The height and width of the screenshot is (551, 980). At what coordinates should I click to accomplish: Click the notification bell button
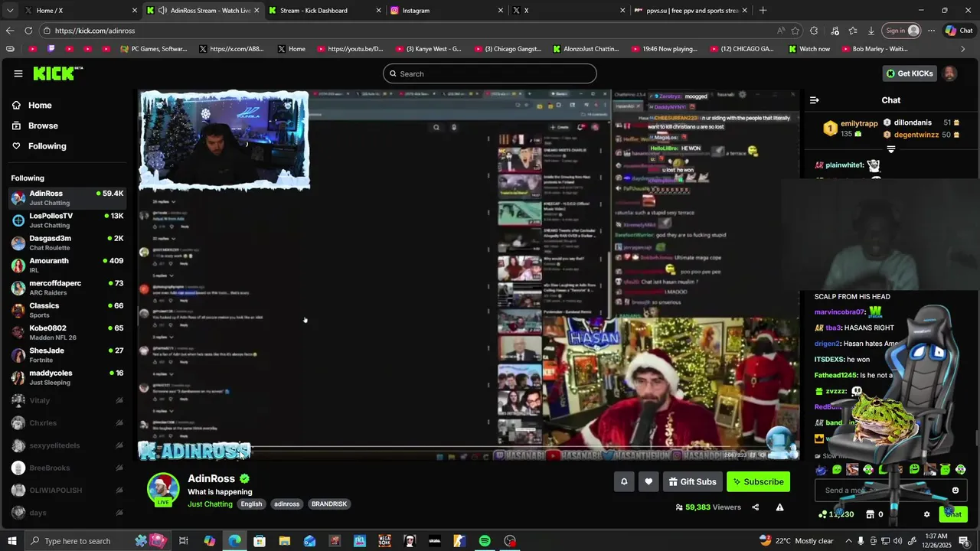click(x=624, y=481)
